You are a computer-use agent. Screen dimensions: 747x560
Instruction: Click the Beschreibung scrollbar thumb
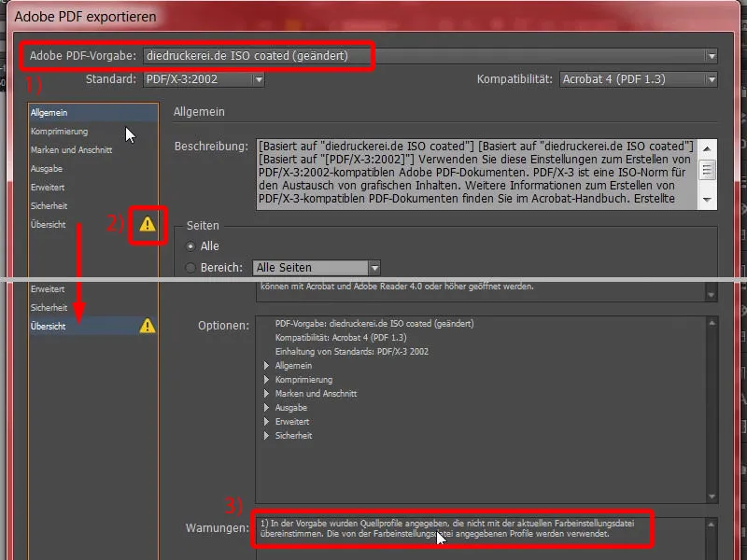[x=707, y=171]
